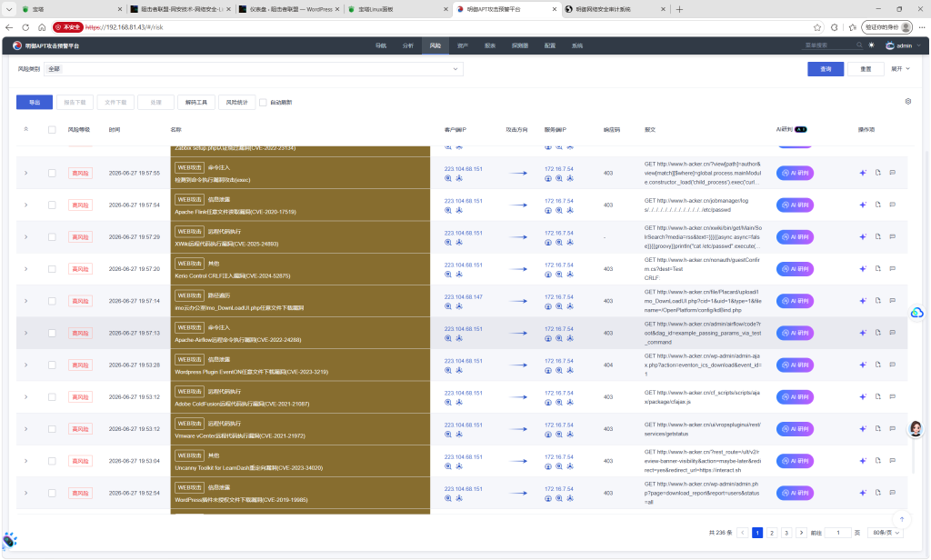Open the 资产 tab in top navigation

(x=463, y=45)
